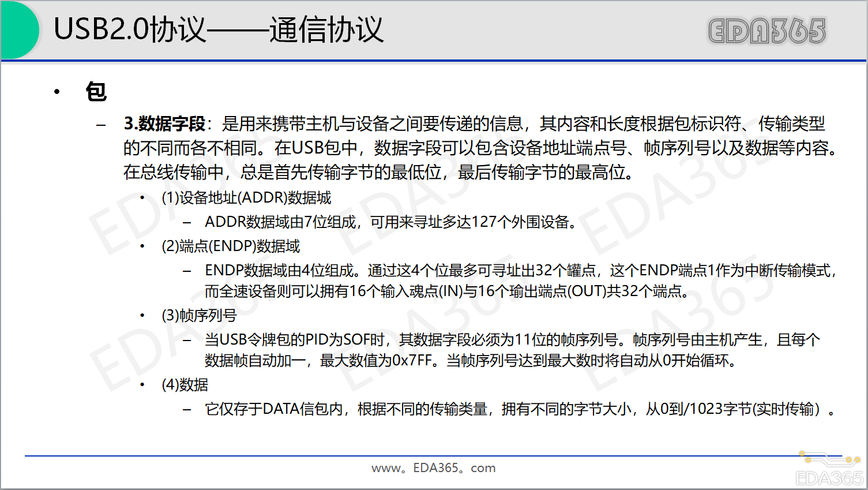Click the line starting "而全速设备则可以拥有16个输入"
The height and width of the screenshot is (490, 868).
coord(448,291)
